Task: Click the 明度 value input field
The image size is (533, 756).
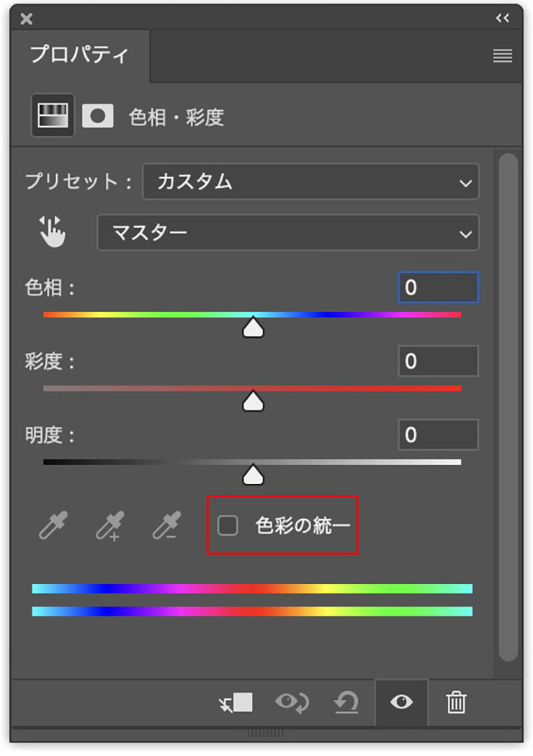Action: (x=438, y=434)
